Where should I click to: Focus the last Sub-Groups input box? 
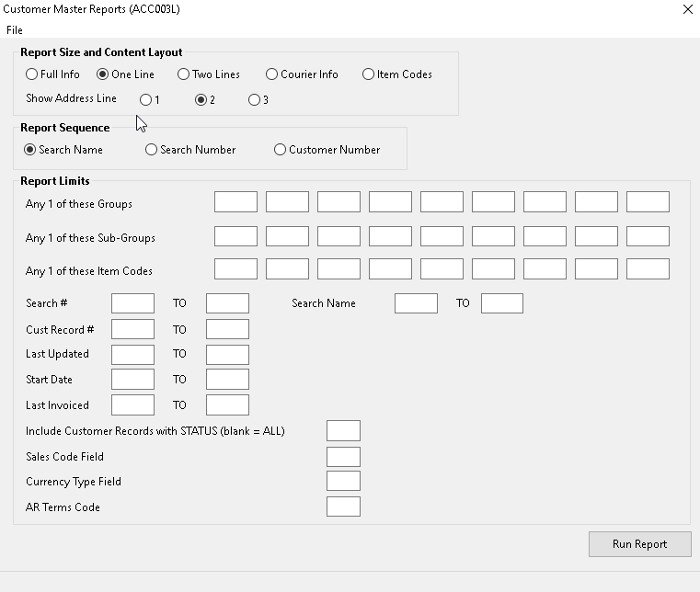(648, 236)
